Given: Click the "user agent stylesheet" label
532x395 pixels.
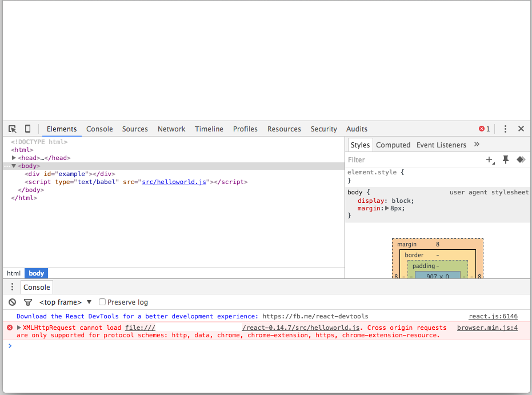Looking at the screenshot, I should tap(489, 192).
